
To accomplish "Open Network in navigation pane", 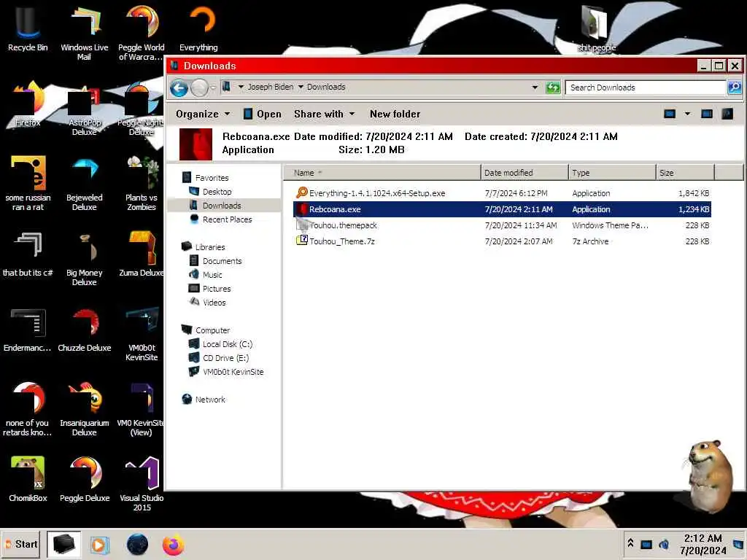I will click(x=204, y=400).
